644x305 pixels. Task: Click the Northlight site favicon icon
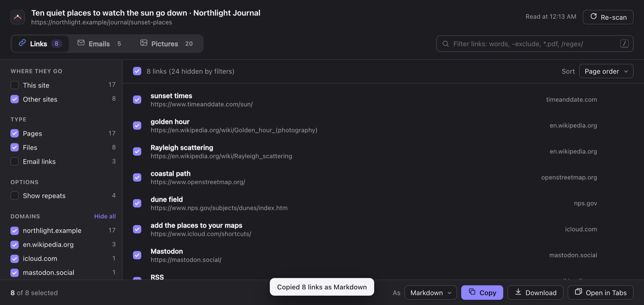click(18, 17)
